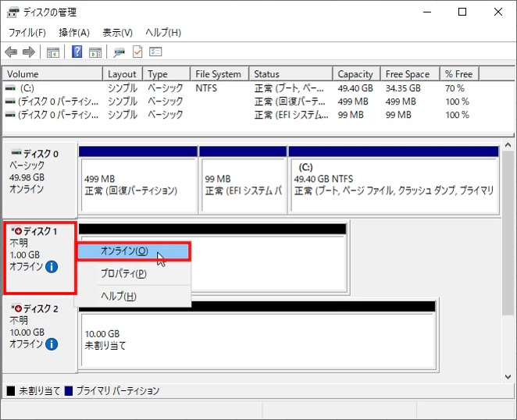Click the red offline icon of ディスク 2

tap(17, 308)
